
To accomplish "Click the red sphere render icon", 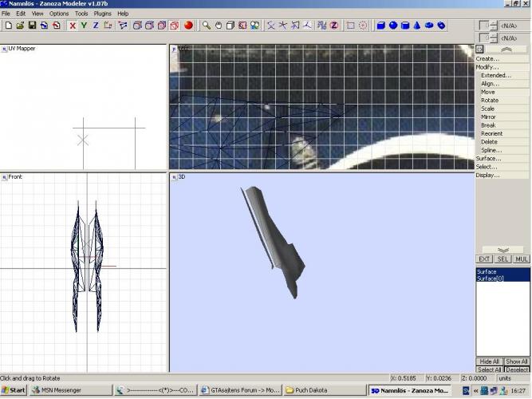I will (x=189, y=26).
